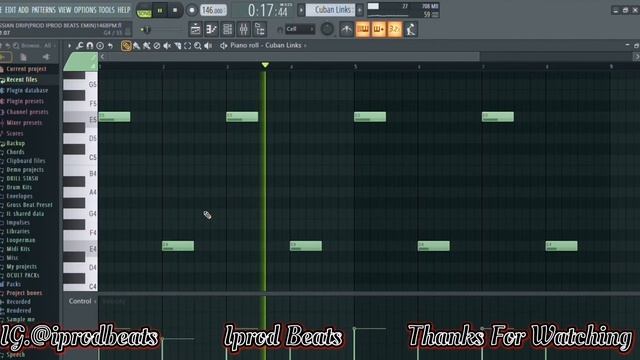Select the Delete tool in piano roll

[157, 46]
